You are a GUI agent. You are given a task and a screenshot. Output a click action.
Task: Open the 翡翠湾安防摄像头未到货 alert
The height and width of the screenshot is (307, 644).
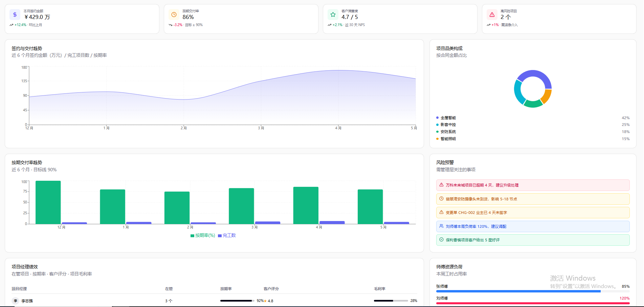click(533, 199)
